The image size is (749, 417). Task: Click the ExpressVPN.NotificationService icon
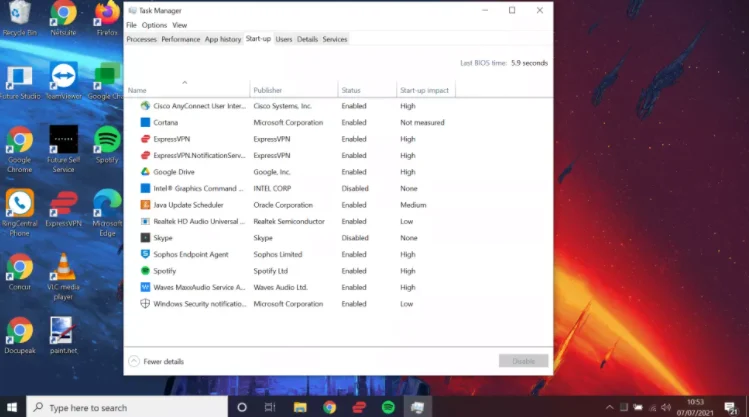click(x=145, y=155)
